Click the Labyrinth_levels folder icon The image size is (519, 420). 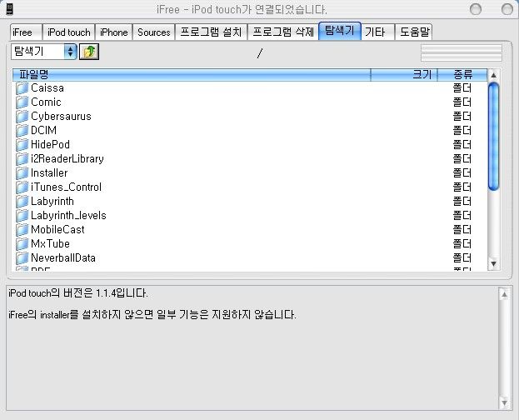[22, 216]
